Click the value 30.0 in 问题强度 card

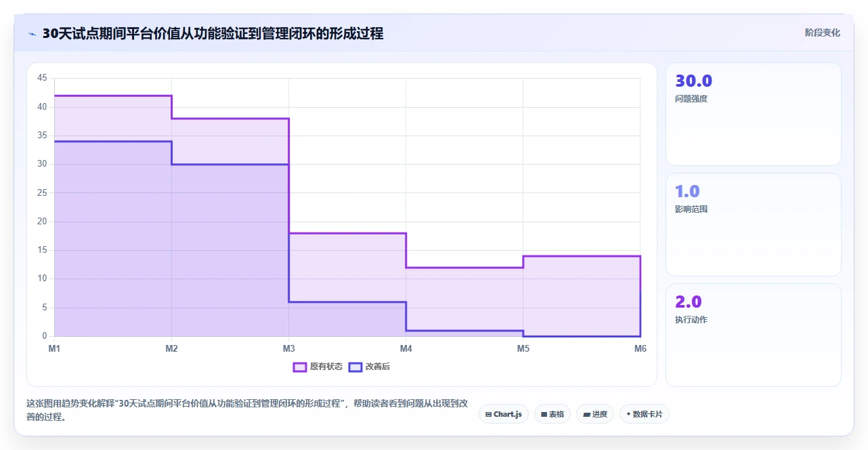click(693, 81)
